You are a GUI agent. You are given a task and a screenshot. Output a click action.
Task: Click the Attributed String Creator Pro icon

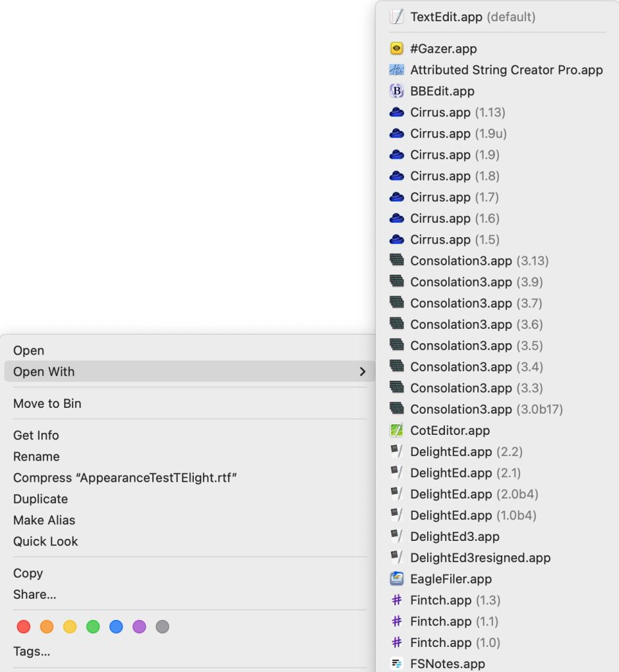[396, 70]
